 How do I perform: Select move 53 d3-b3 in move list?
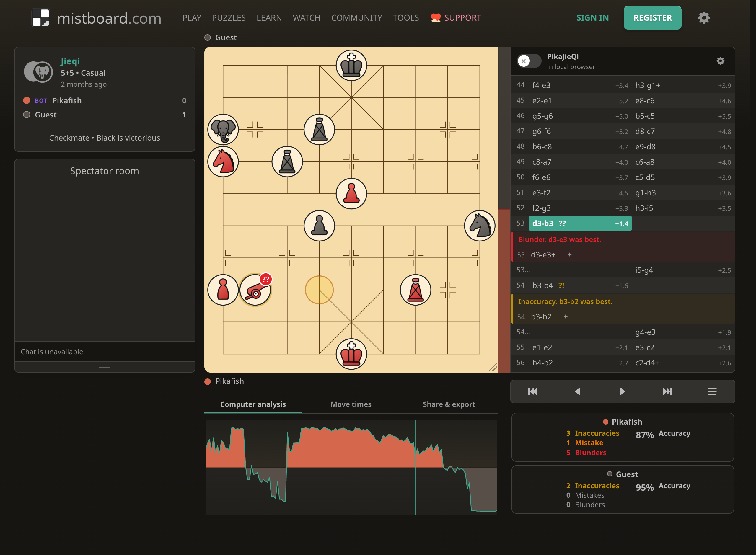580,223
